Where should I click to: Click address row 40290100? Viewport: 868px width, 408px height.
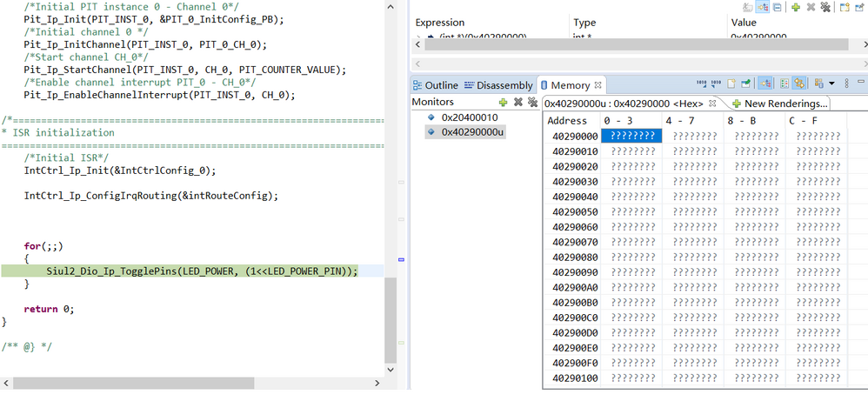click(x=575, y=378)
